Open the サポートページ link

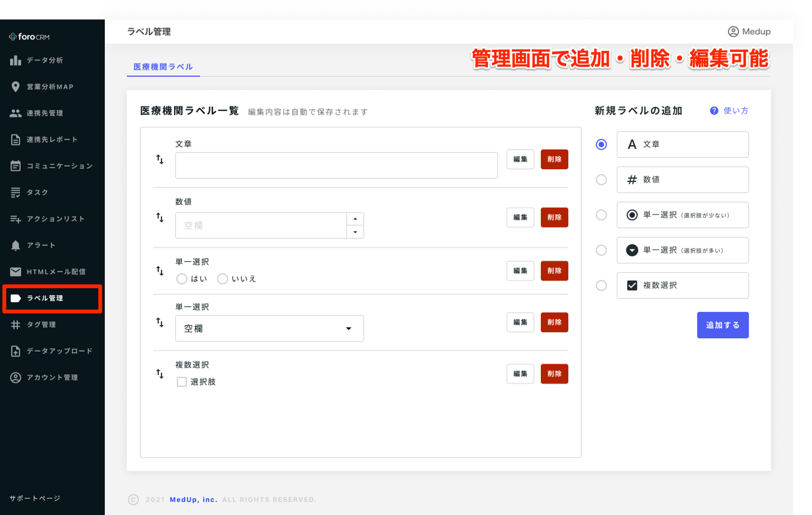pyautogui.click(x=35, y=498)
